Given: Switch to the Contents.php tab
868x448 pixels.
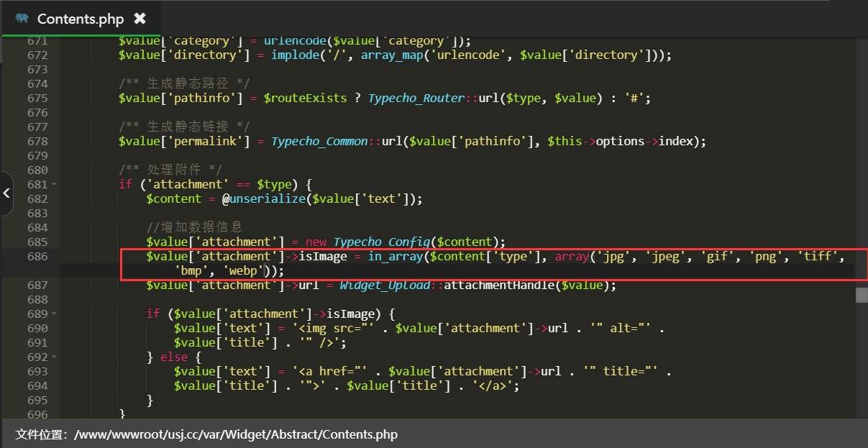Looking at the screenshot, I should pos(81,19).
